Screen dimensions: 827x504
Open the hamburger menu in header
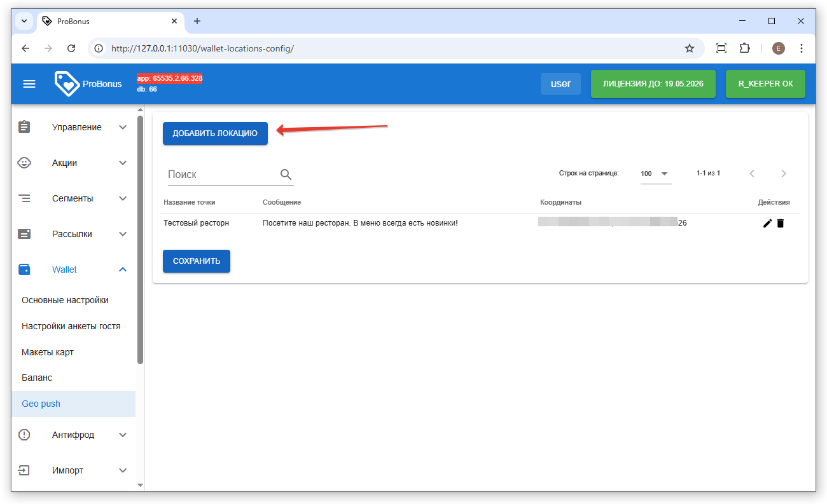(29, 84)
